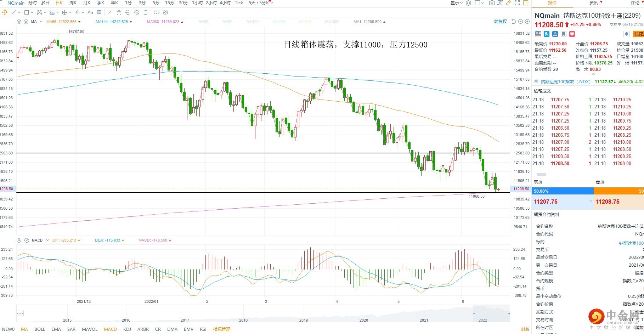Switch bottom indicator to RSI
The width and height of the screenshot is (644, 334).
(203, 329)
